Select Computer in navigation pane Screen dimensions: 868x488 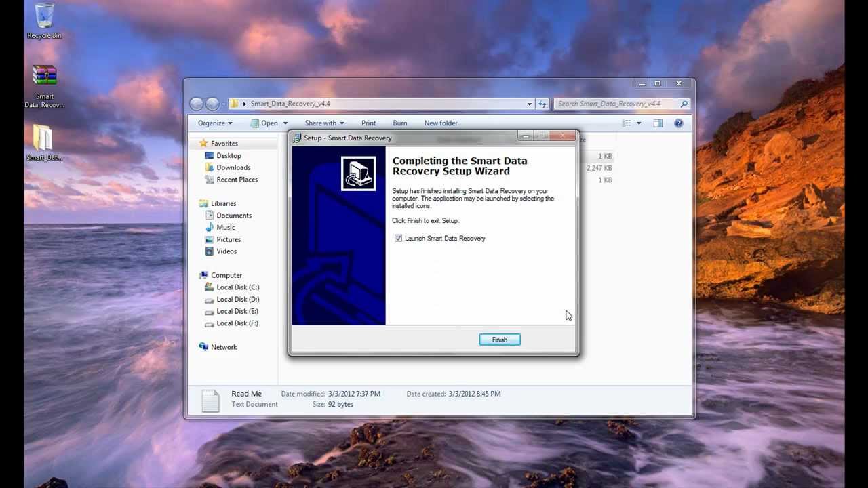pyautogui.click(x=226, y=275)
